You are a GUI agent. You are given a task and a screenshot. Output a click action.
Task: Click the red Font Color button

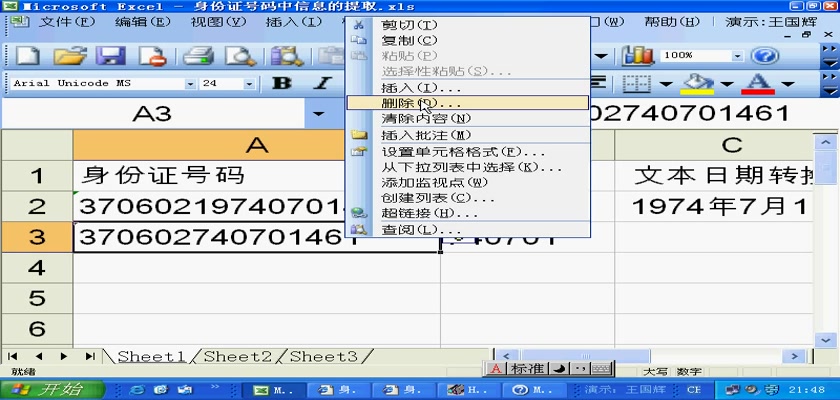tap(757, 84)
